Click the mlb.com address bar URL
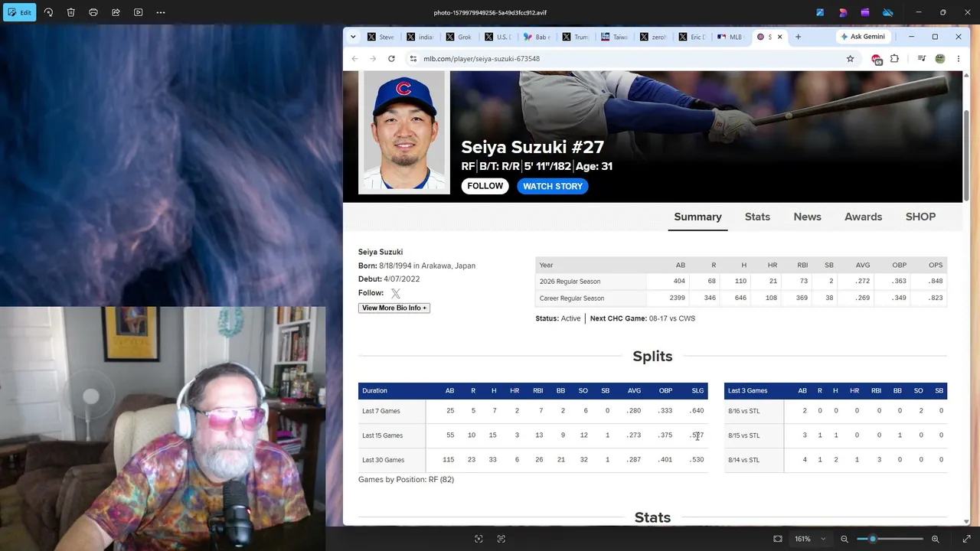980x551 pixels. pos(482,59)
